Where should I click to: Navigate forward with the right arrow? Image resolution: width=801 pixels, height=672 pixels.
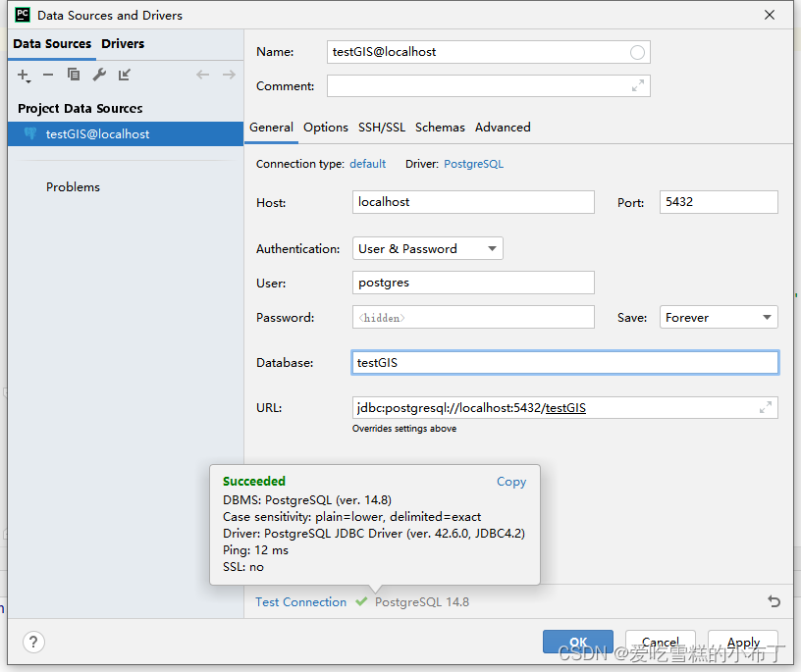tap(229, 76)
